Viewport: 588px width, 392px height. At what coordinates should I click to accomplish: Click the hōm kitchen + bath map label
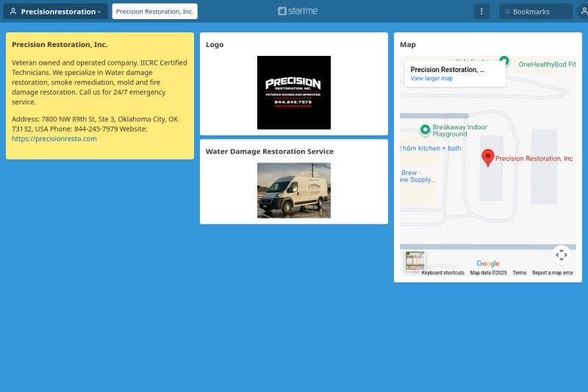431,149
